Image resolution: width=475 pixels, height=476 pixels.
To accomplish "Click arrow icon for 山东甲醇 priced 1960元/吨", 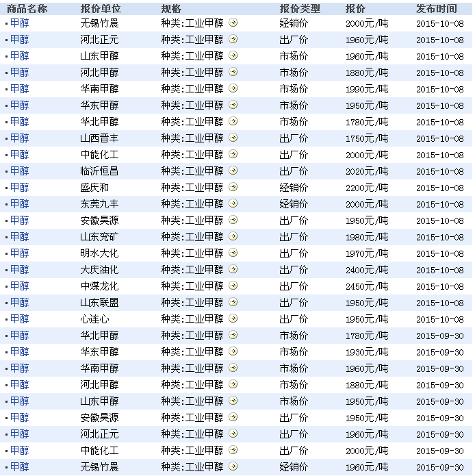I will tap(233, 55).
